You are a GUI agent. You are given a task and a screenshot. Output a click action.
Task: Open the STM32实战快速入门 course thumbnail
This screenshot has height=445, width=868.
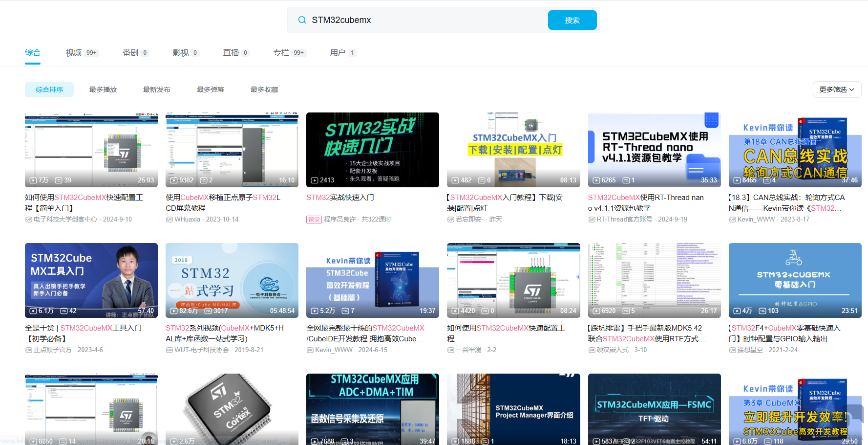373,150
